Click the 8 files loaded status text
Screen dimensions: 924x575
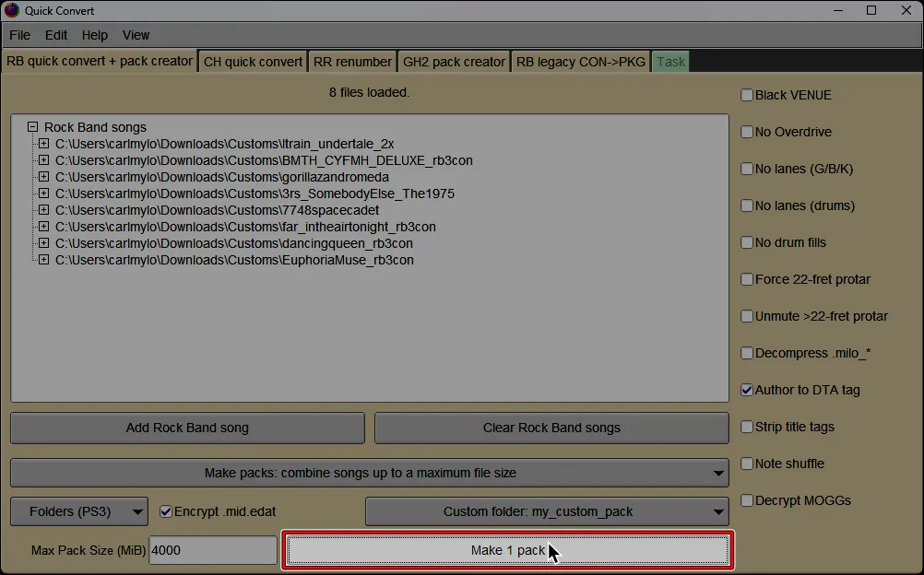click(370, 92)
